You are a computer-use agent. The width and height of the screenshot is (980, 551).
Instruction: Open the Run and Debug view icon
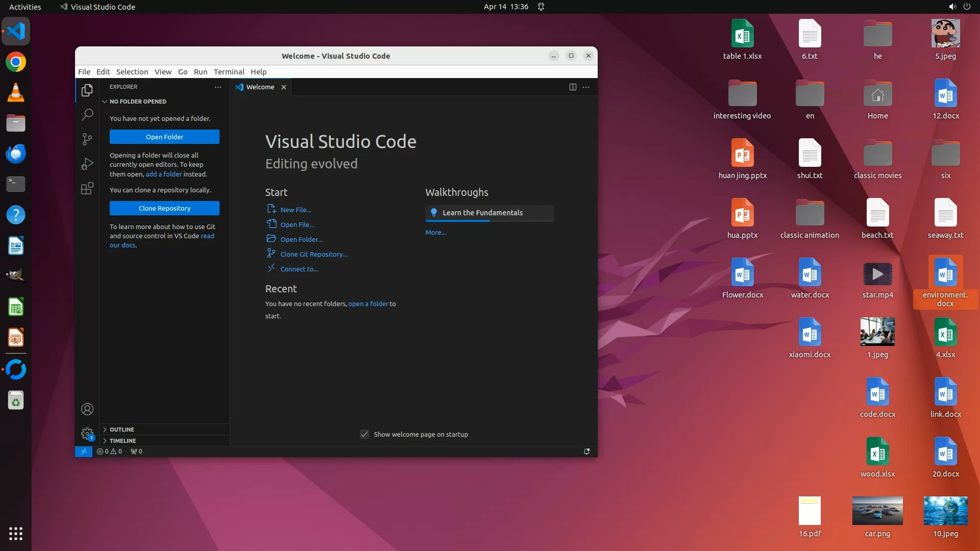tap(87, 164)
